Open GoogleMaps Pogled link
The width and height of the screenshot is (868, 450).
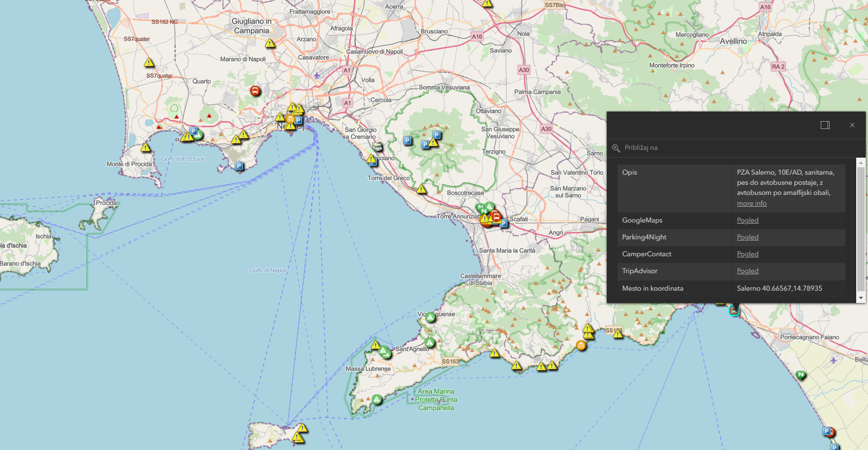pyautogui.click(x=748, y=220)
